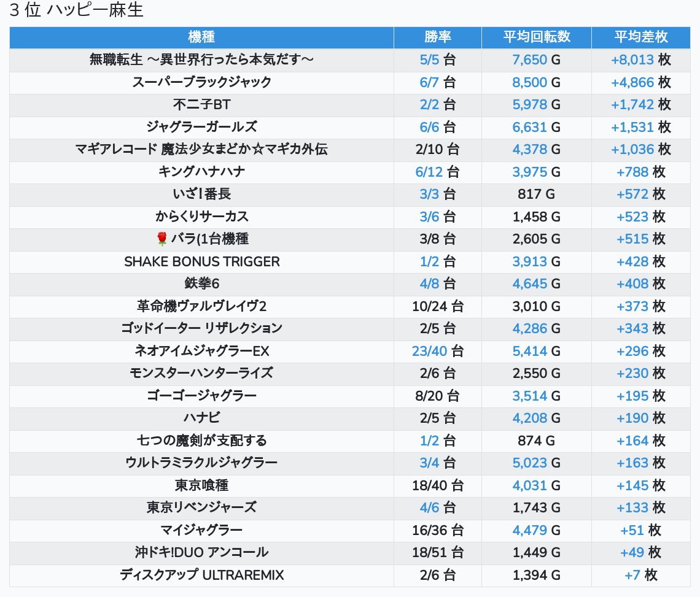Select the 平均差枚 column header
The height and width of the screenshot is (597, 700).
pyautogui.click(x=640, y=37)
